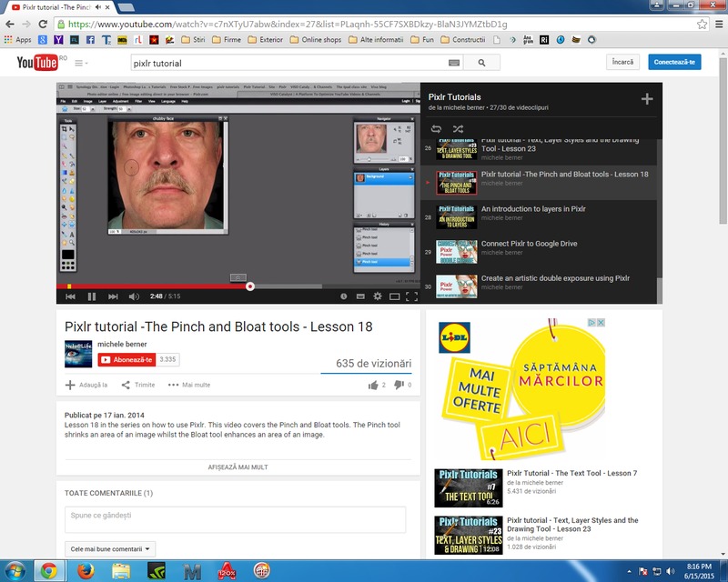
Task: Enter fullscreen with the player button
Action: pyautogui.click(x=411, y=296)
